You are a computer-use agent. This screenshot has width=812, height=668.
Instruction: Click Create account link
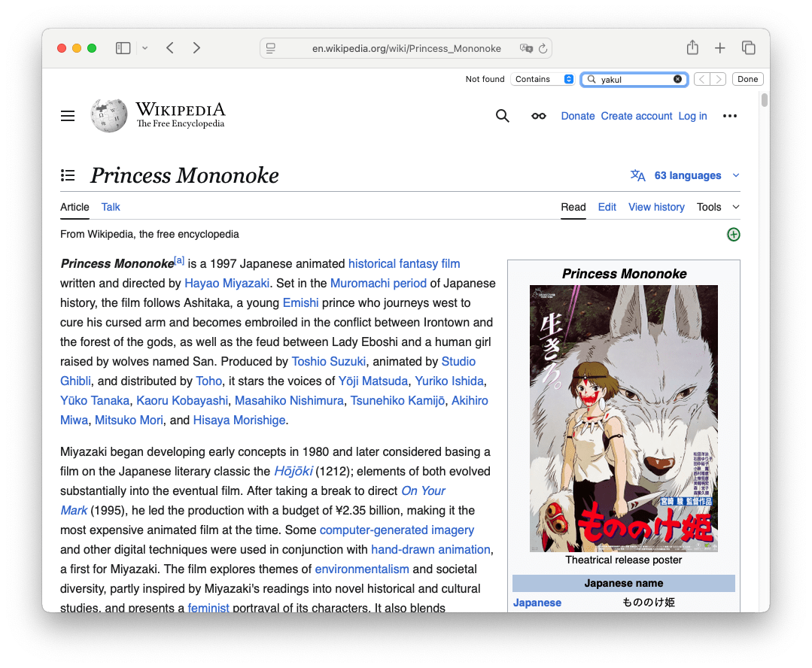tap(637, 116)
